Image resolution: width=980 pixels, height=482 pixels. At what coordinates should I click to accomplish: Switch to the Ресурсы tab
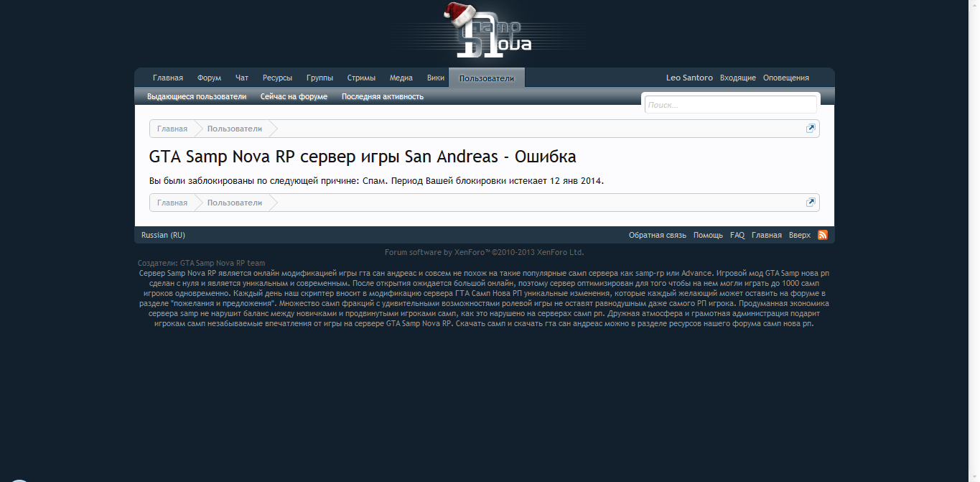(x=277, y=78)
